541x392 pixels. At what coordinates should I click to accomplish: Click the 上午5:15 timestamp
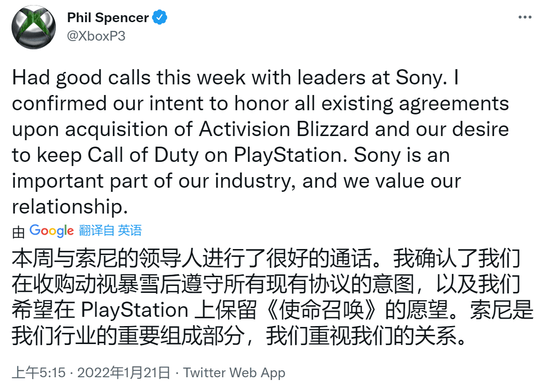point(39,373)
